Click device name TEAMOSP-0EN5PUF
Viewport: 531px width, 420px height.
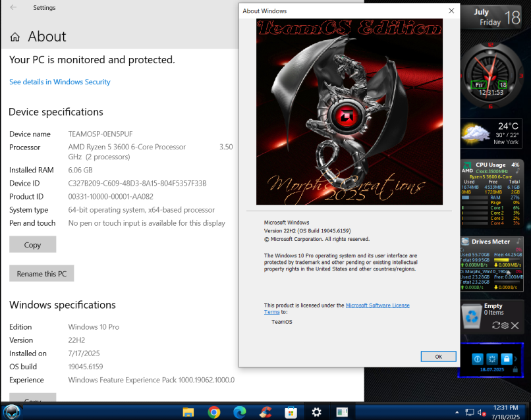[100, 134]
